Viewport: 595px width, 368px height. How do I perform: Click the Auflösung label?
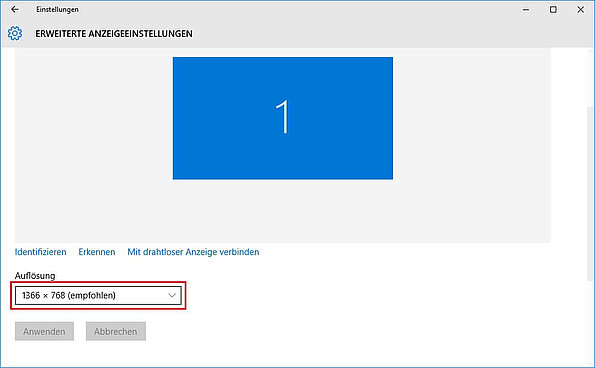point(35,276)
